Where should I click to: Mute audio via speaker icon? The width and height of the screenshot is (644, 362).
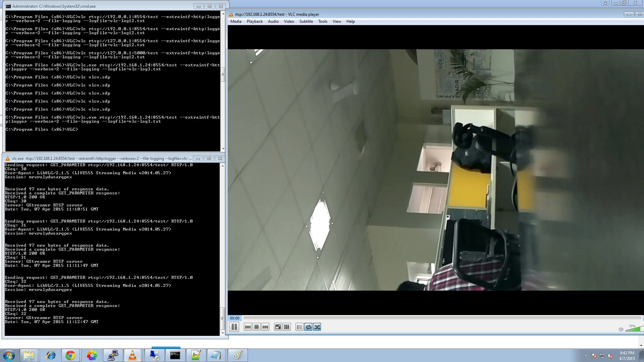(x=621, y=329)
